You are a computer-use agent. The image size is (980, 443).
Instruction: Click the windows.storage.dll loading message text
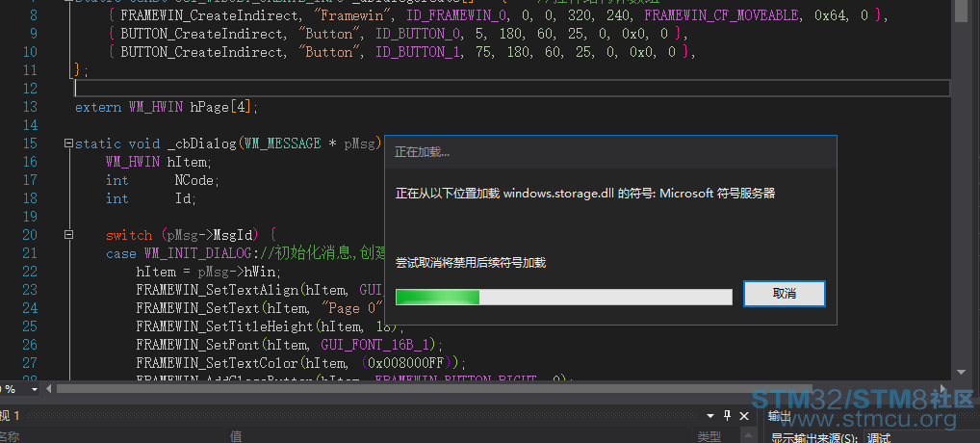click(585, 194)
